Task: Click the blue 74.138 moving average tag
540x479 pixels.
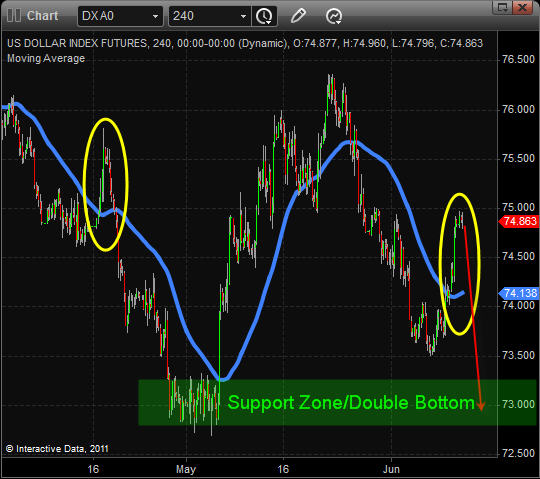Action: coord(518,293)
